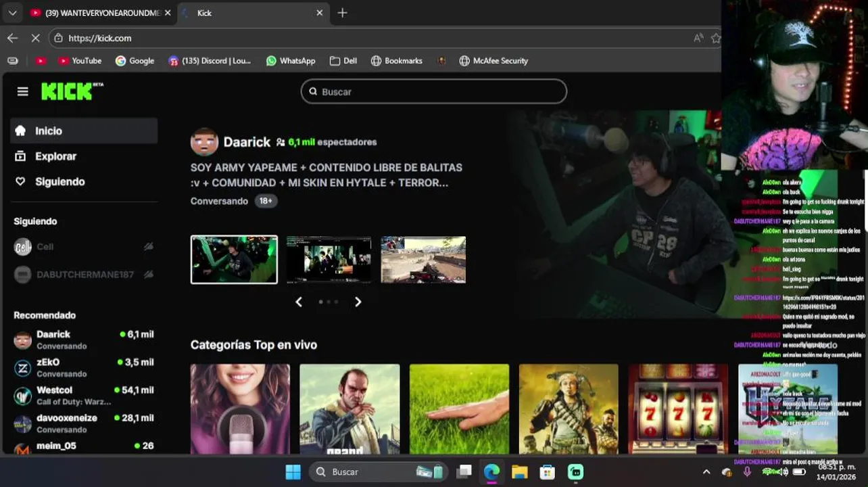
Task: Click the microphone icon in system tray
Action: click(x=747, y=471)
